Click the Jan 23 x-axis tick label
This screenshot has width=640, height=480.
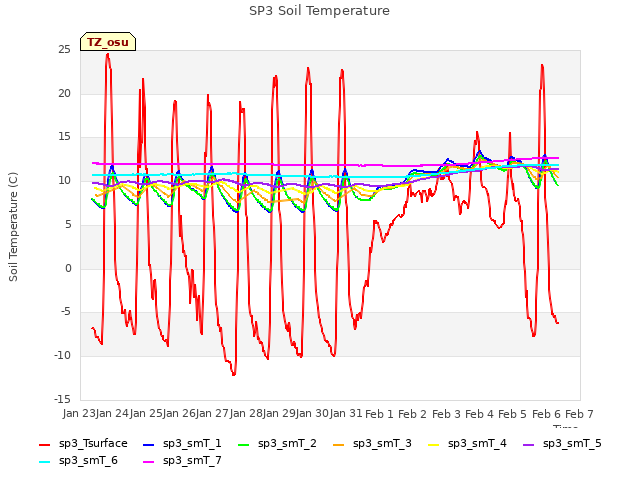78,414
